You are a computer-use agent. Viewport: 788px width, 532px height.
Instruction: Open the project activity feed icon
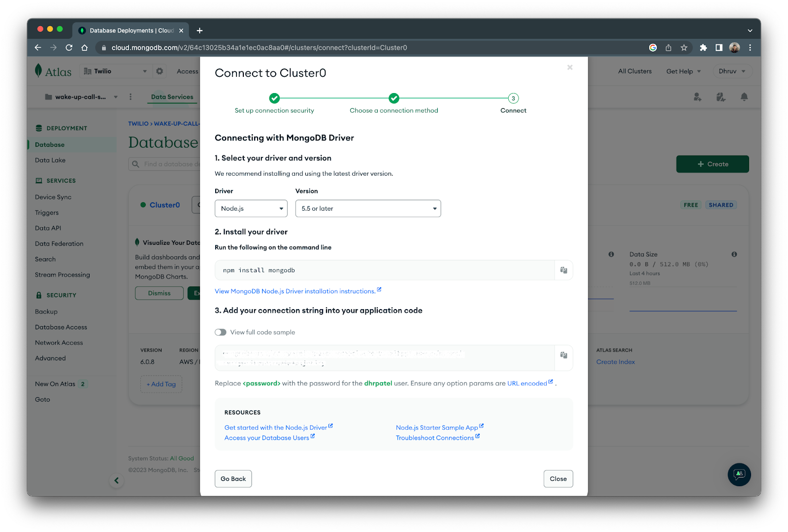coord(721,97)
